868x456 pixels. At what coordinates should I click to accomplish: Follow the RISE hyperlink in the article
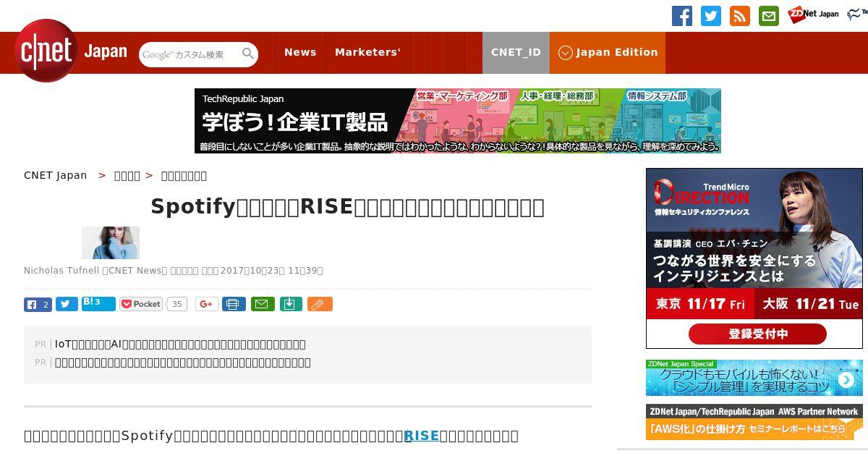[421, 436]
